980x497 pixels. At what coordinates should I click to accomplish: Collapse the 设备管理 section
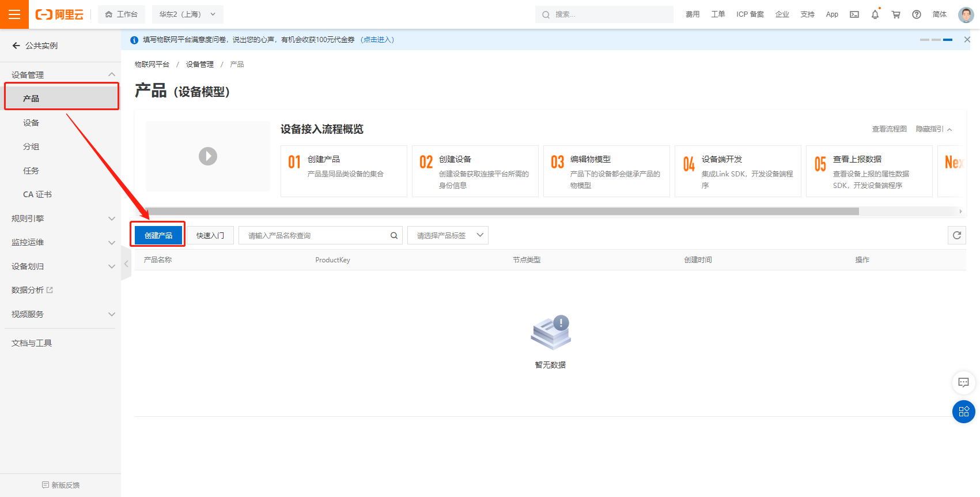pyautogui.click(x=112, y=74)
